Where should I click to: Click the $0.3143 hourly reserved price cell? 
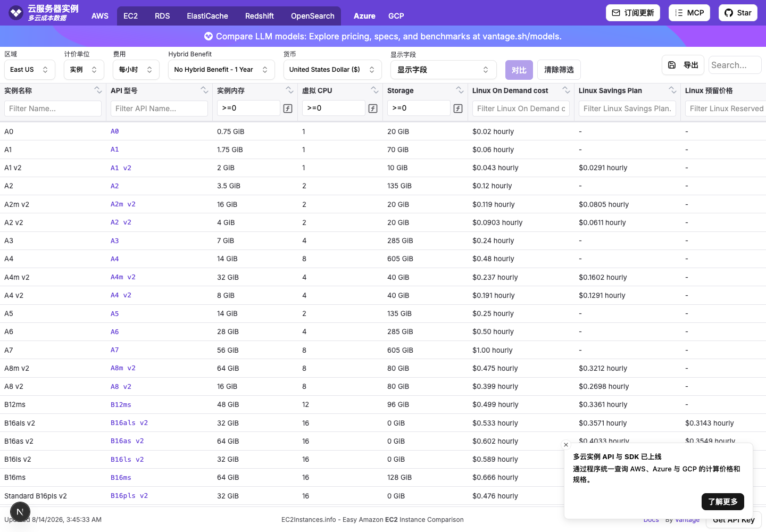[710, 423]
